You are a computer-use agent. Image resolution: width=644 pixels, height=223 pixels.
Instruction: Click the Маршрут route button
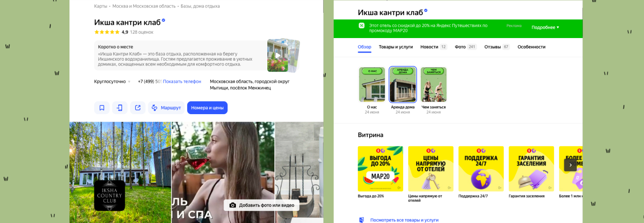[x=166, y=108]
